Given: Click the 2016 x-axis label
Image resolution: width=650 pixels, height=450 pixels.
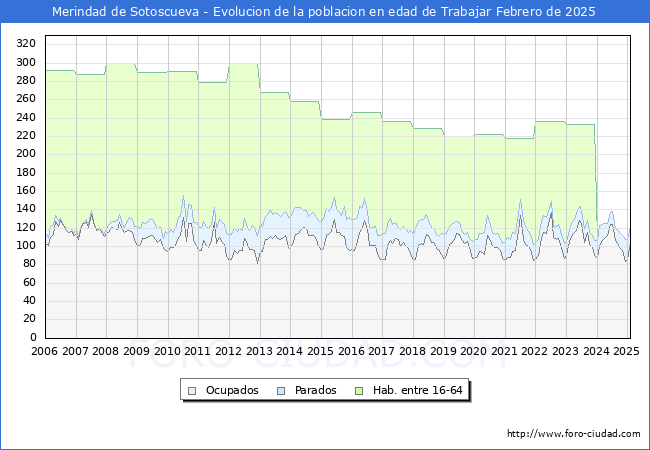Looking at the screenshot, I should [352, 351].
